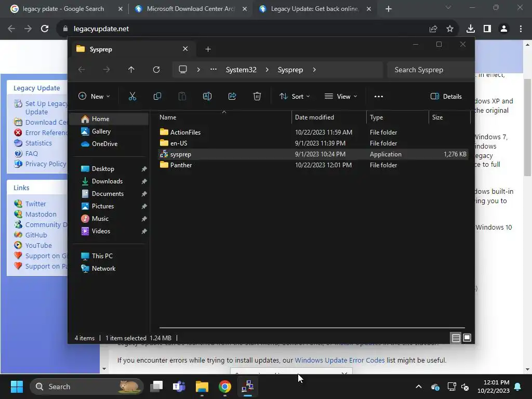Click the Search Sysprep field
The image size is (532, 399).
[x=430, y=70]
